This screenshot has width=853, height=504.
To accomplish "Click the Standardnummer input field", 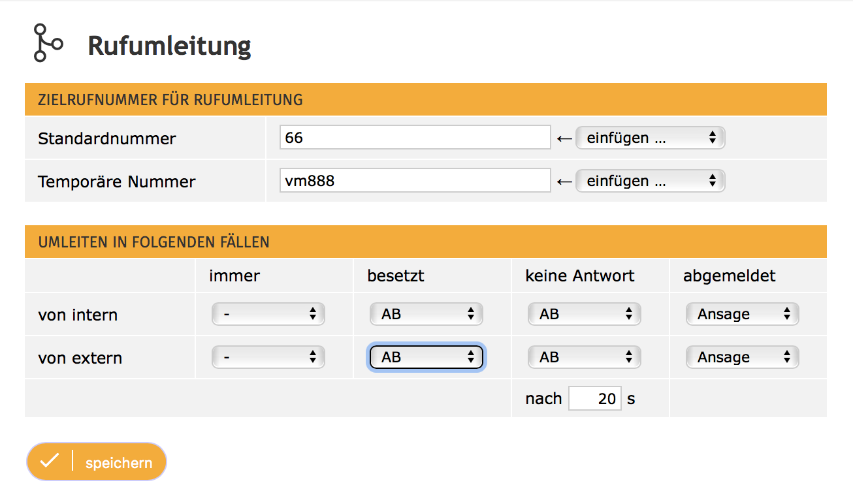I will pos(415,138).
